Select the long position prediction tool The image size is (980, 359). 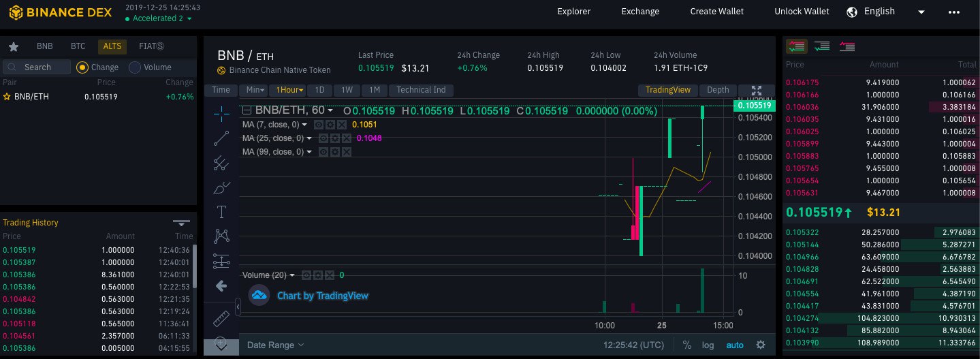221,260
